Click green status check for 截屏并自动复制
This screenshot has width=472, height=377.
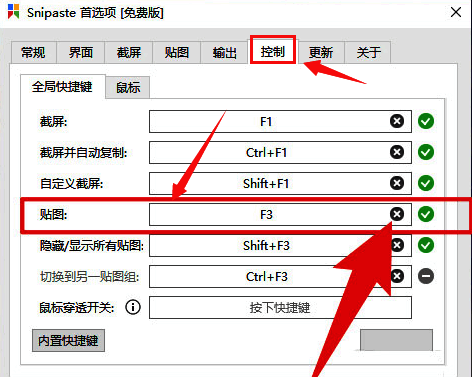426,152
